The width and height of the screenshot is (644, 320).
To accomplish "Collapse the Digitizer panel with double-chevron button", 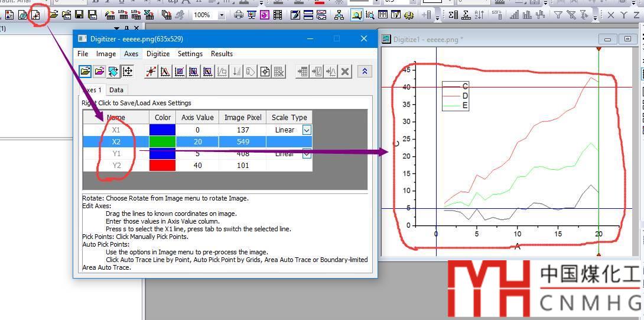I will (x=365, y=72).
